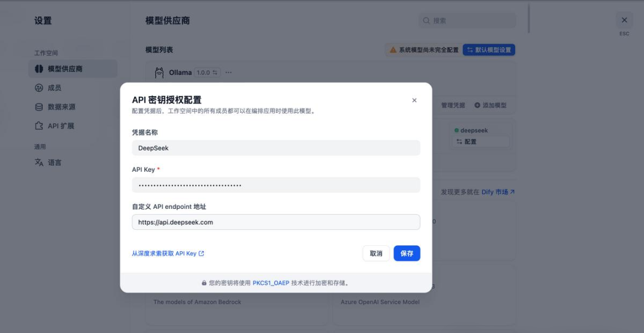Close settings with the ESC X button
The height and width of the screenshot is (333, 644).
(x=624, y=20)
